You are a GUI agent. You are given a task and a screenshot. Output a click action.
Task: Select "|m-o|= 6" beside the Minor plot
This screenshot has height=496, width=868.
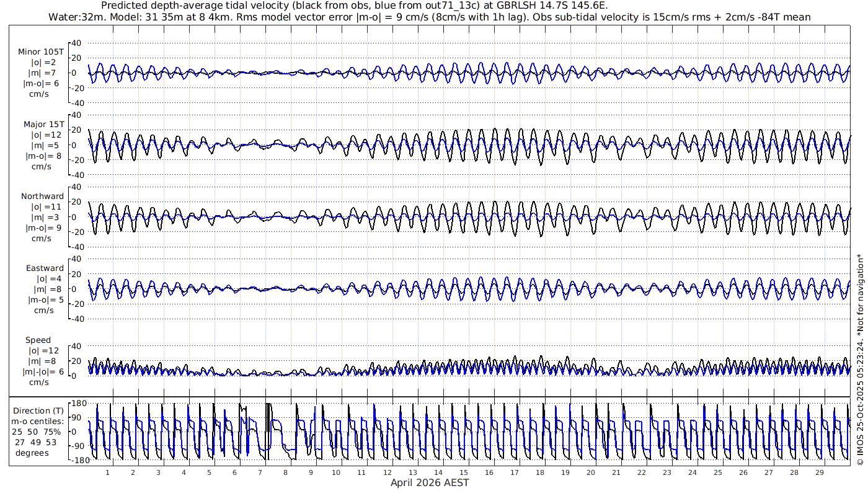point(42,84)
